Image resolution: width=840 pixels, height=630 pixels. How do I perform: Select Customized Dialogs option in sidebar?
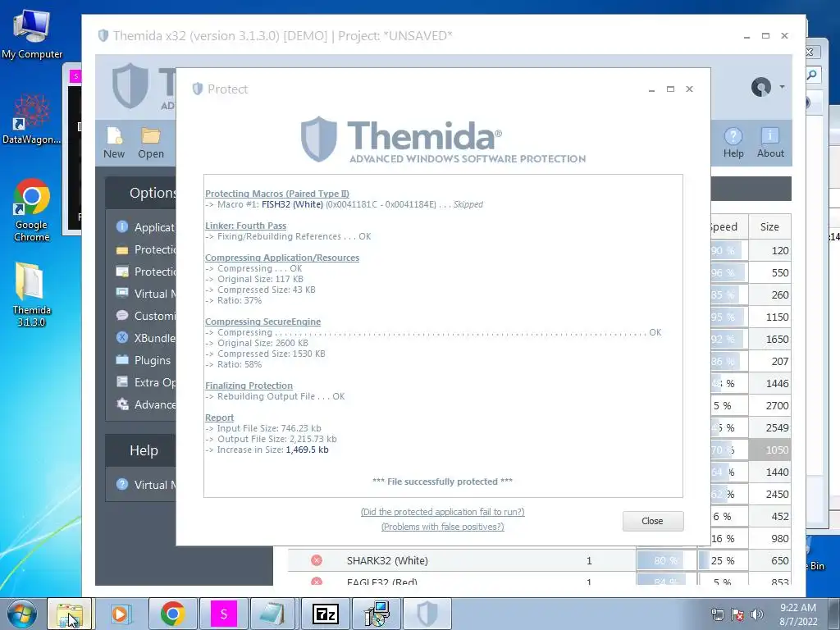tap(146, 316)
